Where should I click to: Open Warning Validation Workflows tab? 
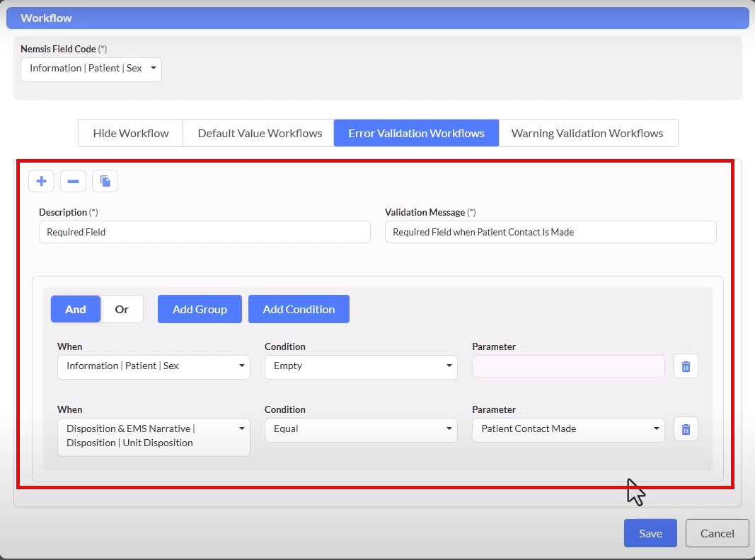tap(587, 133)
